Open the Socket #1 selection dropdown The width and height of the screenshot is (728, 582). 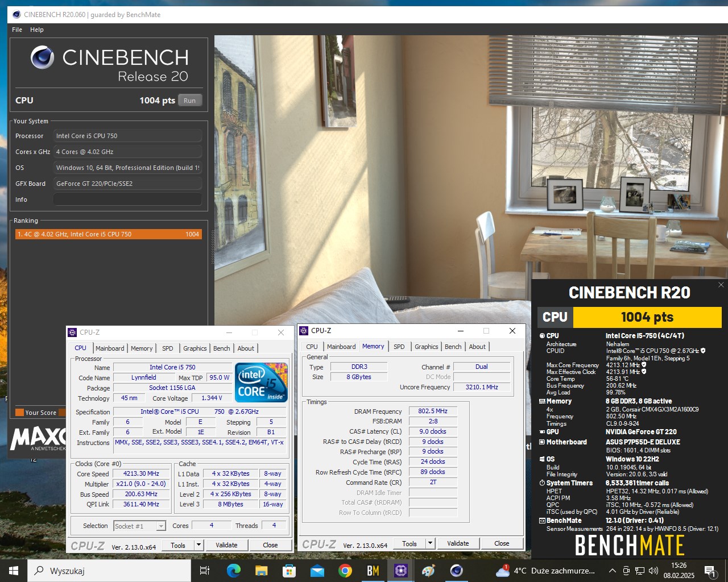click(140, 526)
